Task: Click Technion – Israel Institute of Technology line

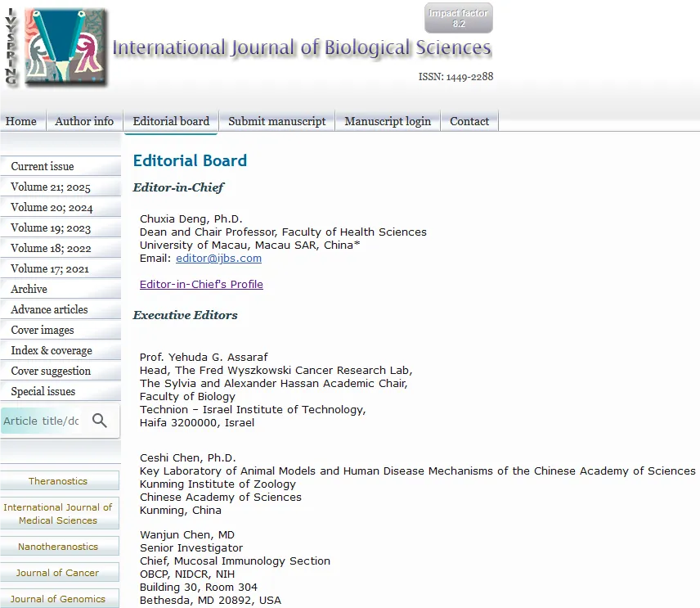Action: (x=253, y=410)
